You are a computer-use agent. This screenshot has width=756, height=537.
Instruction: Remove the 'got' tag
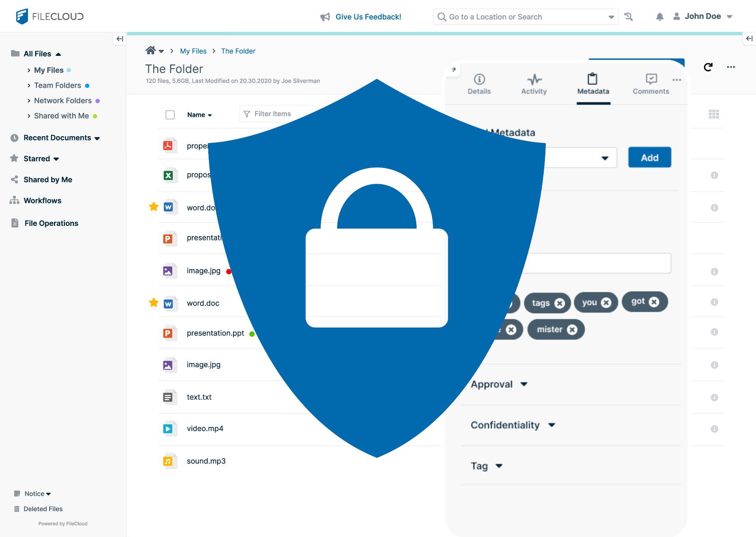pyautogui.click(x=654, y=302)
